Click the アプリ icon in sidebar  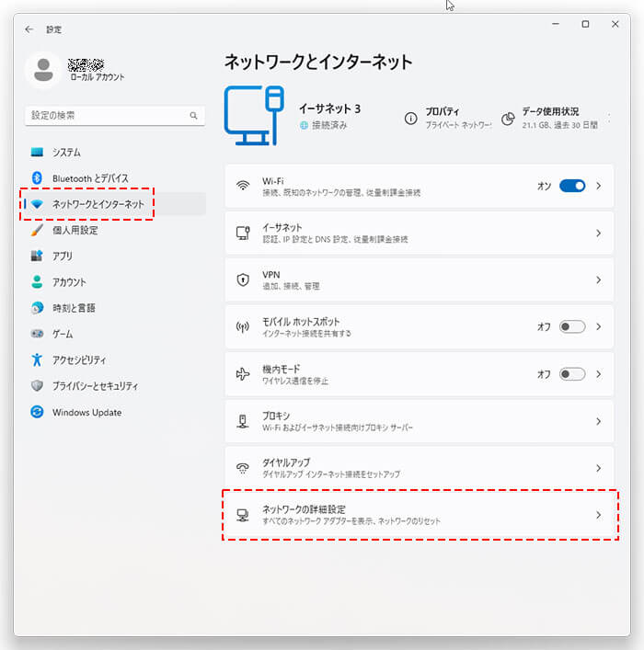37,256
